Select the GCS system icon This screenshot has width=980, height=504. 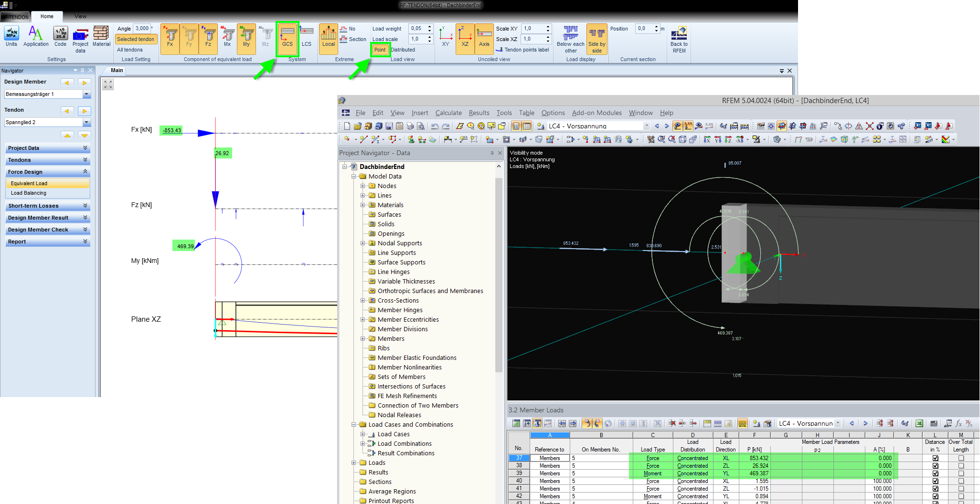pos(287,39)
